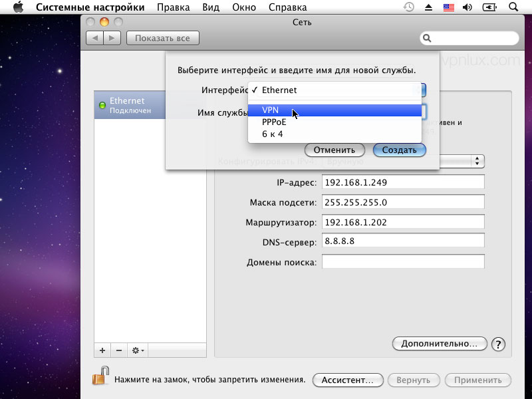This screenshot has width=532, height=399.
Task: Click the Создать button
Action: [399, 150]
